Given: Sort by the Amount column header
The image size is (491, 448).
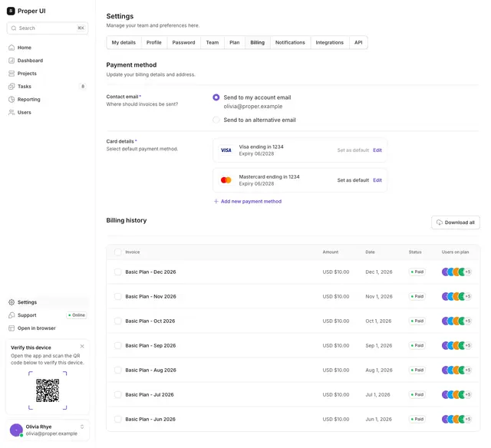Looking at the screenshot, I should [331, 252].
